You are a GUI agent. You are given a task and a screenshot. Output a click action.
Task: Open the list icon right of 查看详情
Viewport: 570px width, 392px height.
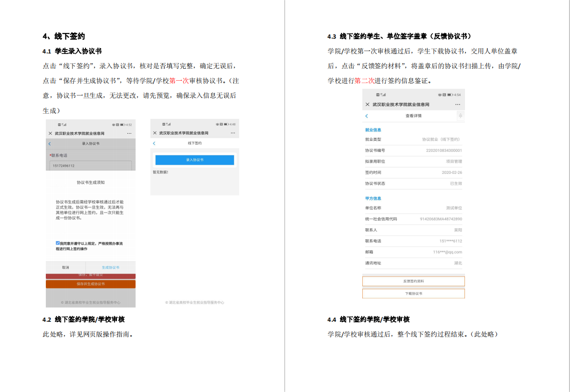[x=460, y=116]
